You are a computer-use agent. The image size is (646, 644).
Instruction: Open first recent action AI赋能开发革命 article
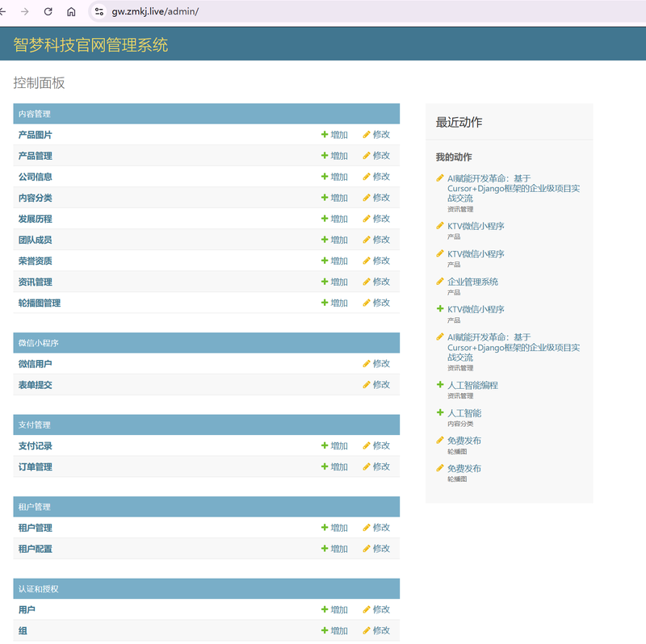point(514,188)
